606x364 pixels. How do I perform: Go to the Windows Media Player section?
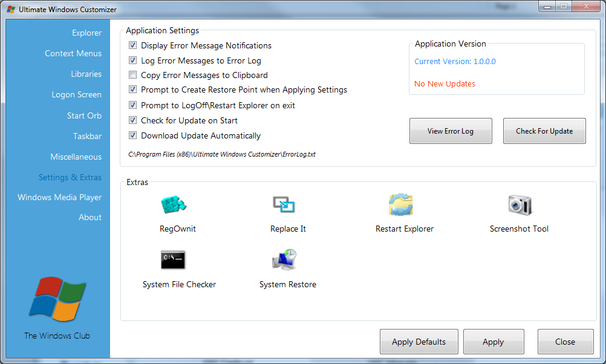pos(59,198)
